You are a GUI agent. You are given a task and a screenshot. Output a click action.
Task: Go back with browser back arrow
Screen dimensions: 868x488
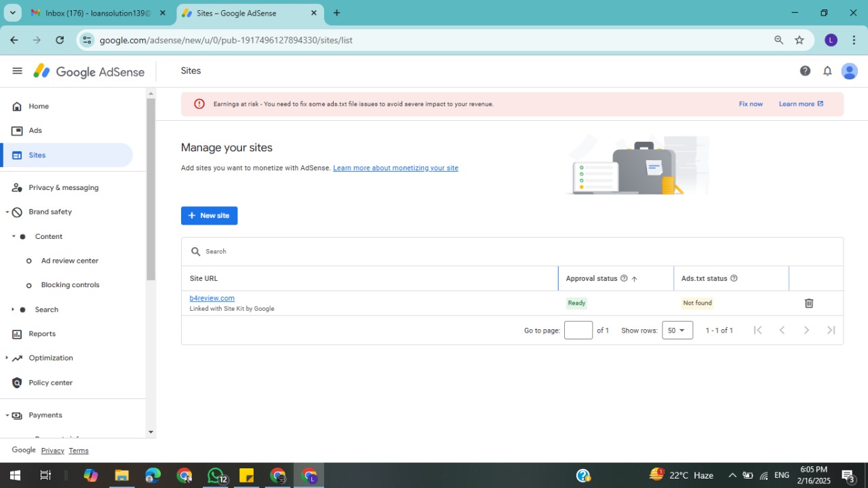pyautogui.click(x=14, y=40)
